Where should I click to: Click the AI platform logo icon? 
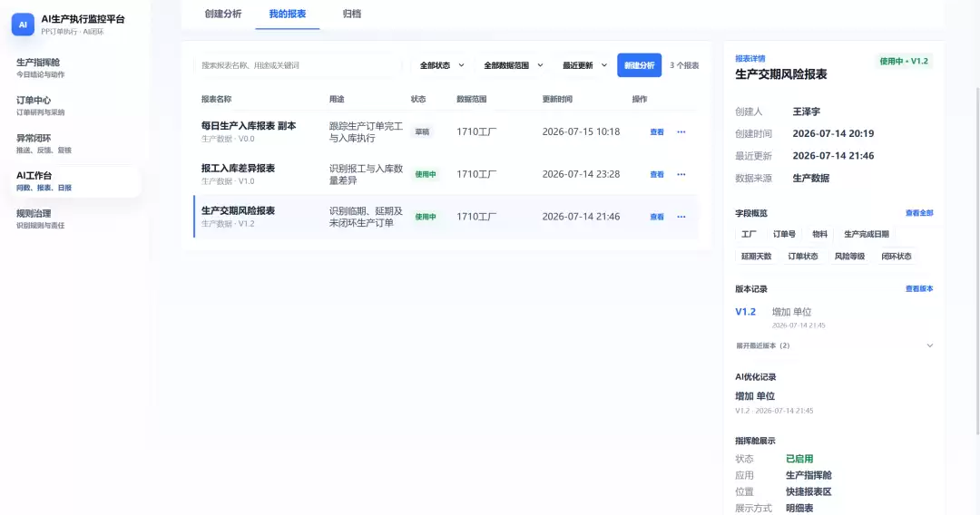coord(23,24)
